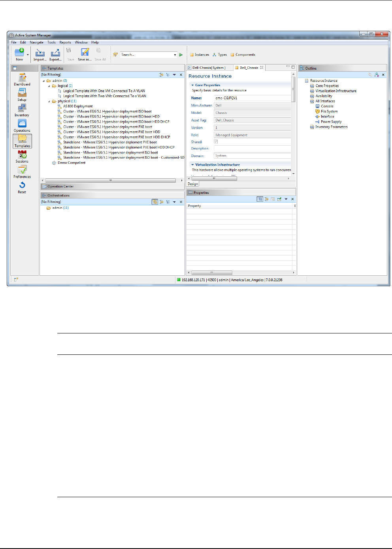Open the Tools menu
The height and width of the screenshot is (549, 392).
point(52,42)
